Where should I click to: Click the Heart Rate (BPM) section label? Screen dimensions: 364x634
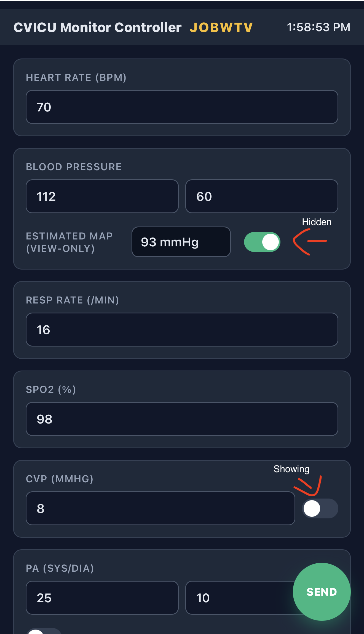(x=76, y=78)
